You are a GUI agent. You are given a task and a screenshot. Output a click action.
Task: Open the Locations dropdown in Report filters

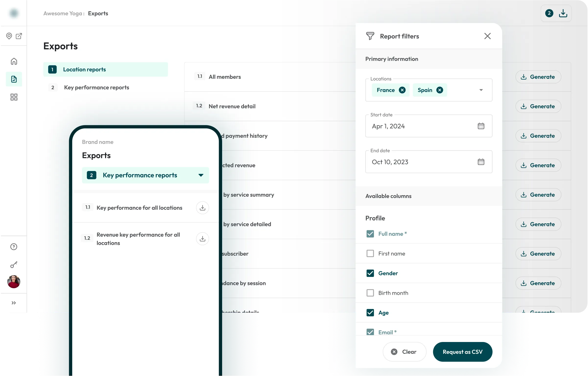coord(481,90)
